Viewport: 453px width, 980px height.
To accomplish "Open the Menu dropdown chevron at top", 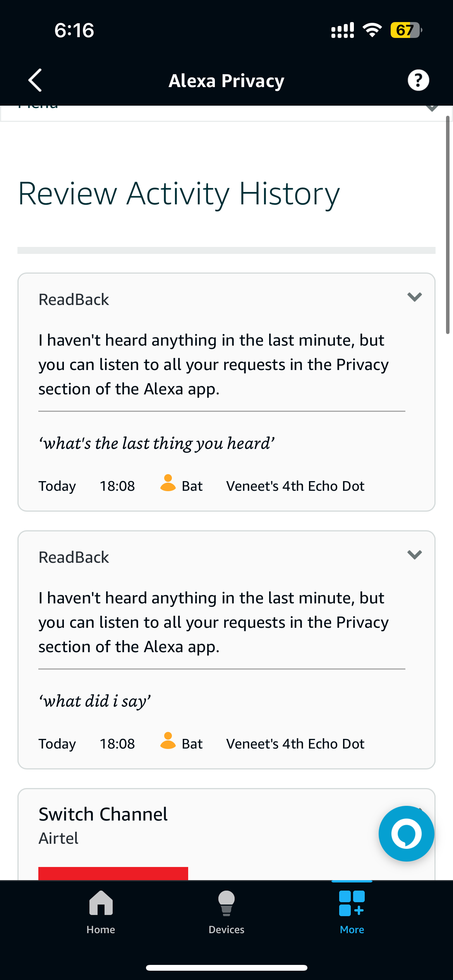I will (432, 108).
